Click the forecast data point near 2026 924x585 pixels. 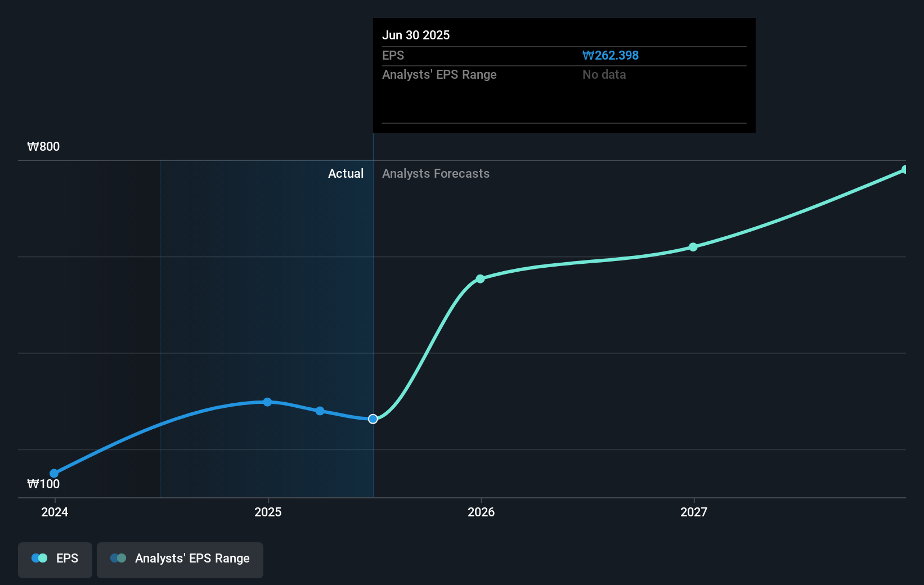(480, 278)
